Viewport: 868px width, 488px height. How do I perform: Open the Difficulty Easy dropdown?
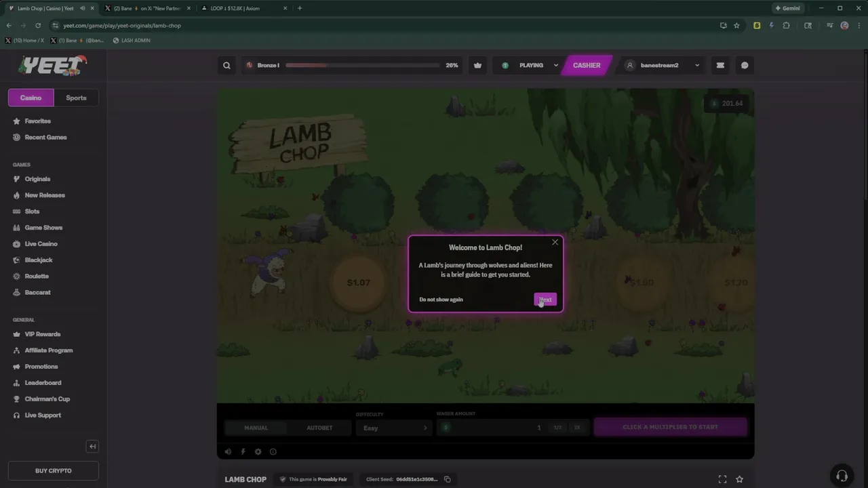[x=394, y=428]
